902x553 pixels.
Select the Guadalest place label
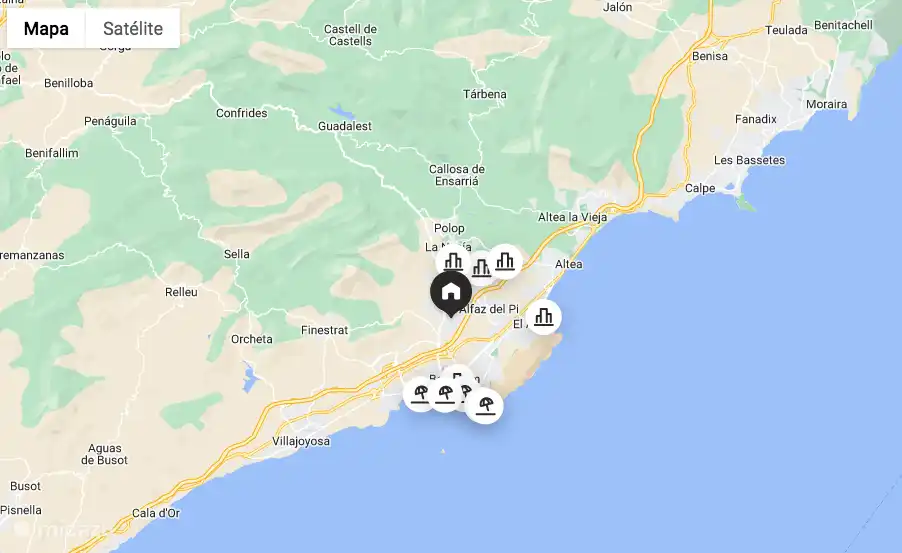345,126
